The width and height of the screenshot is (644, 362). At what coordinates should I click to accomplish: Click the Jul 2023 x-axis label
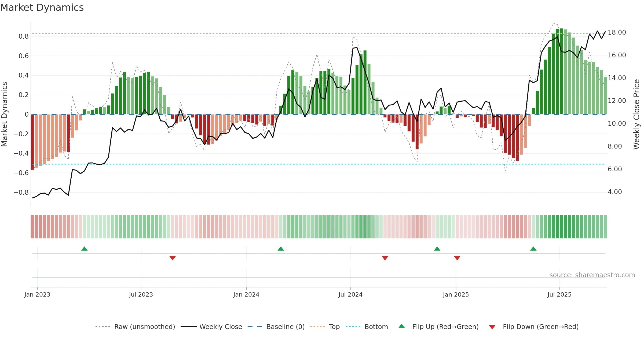[x=141, y=294]
